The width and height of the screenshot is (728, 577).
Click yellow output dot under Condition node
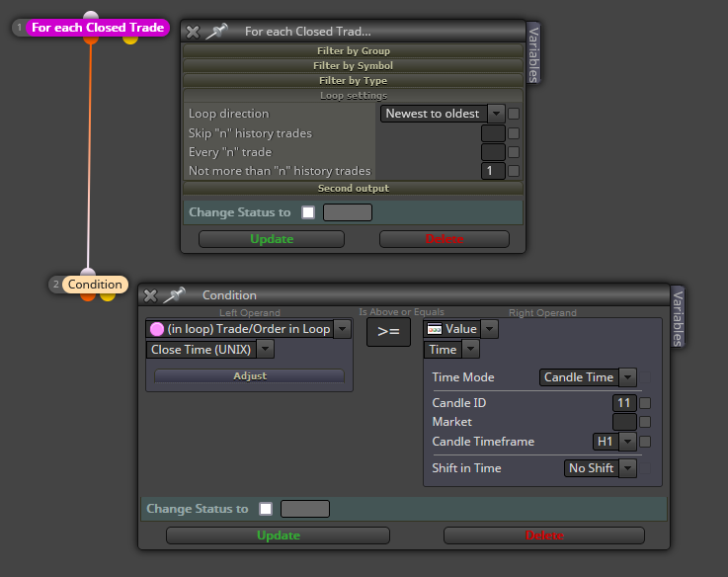coord(108,296)
